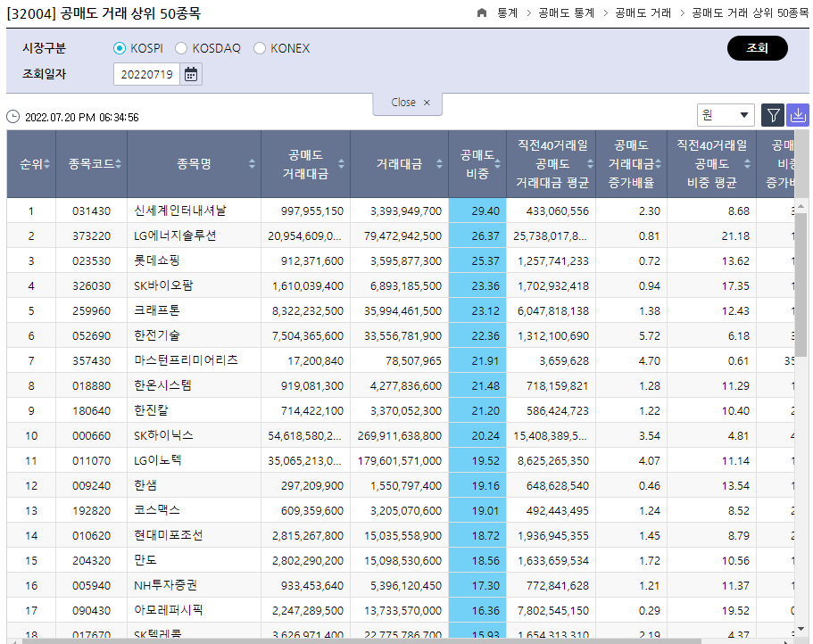This screenshot has width=813, height=644.
Task: Click the 조회일자 date input field
Action: 146,74
